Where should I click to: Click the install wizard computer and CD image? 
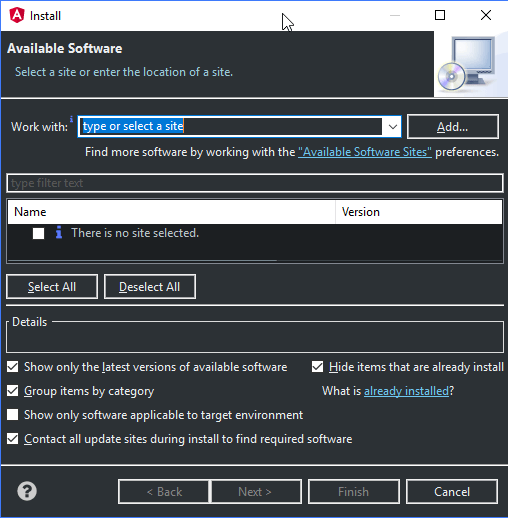click(x=468, y=65)
